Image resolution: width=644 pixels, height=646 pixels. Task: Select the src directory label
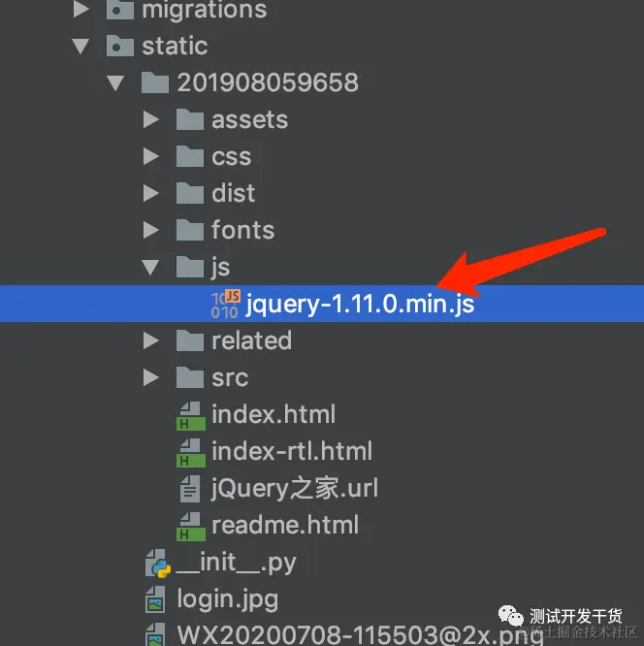click(230, 377)
